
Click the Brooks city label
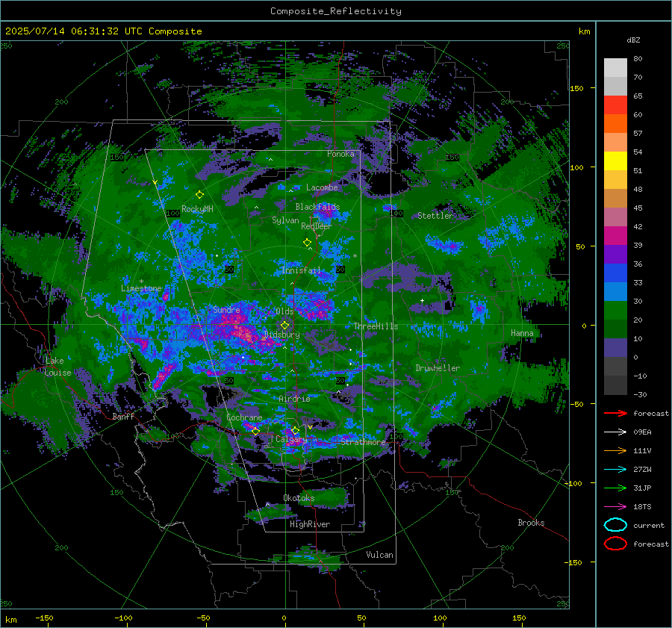pos(531,523)
